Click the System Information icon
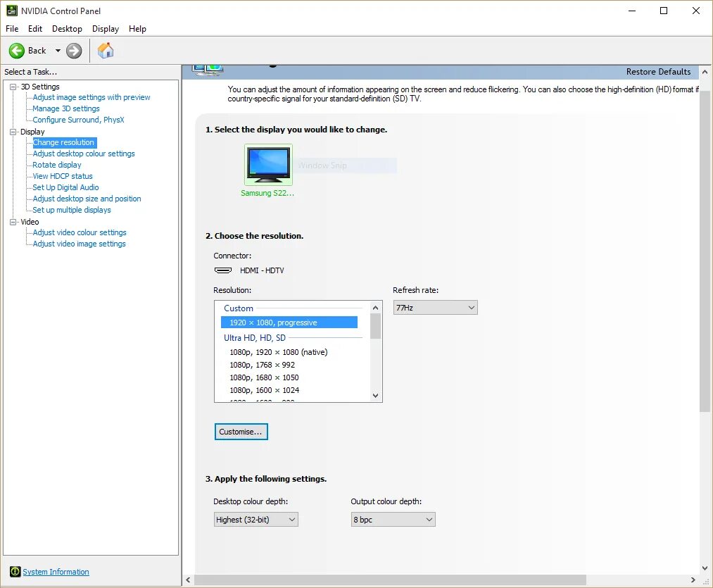Image resolution: width=713 pixels, height=588 pixels. [15, 572]
